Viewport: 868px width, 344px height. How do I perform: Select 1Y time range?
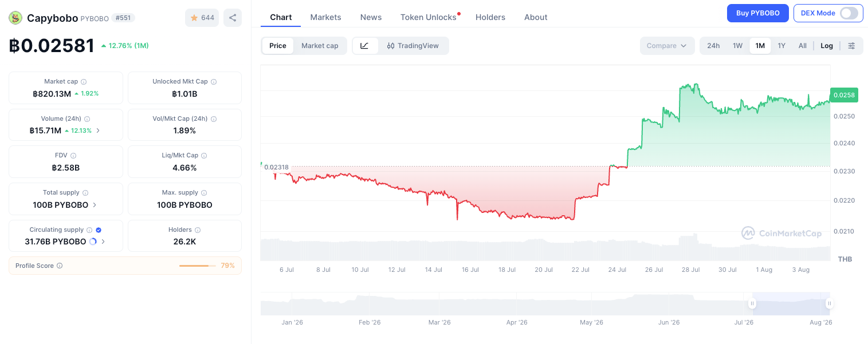[x=781, y=46]
